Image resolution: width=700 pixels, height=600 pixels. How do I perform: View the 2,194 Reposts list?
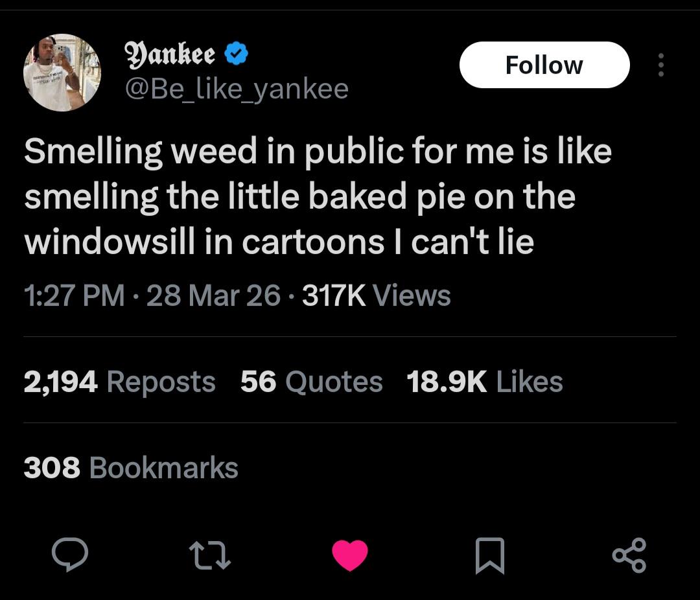[x=119, y=382]
